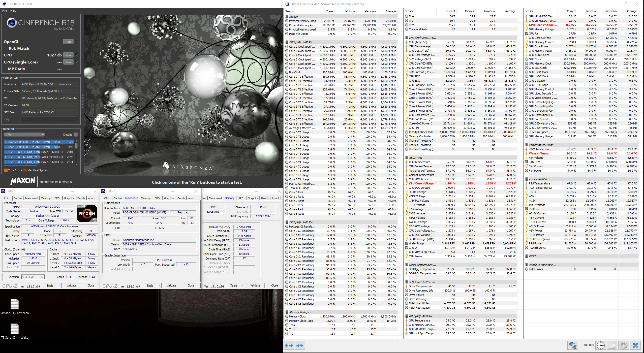
Task: Click the Water Pump row fan icon
Action: pos(407,243)
